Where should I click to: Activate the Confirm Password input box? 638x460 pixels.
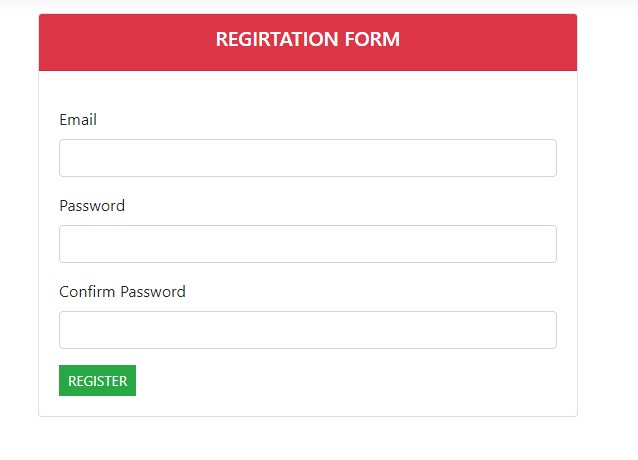(x=308, y=330)
